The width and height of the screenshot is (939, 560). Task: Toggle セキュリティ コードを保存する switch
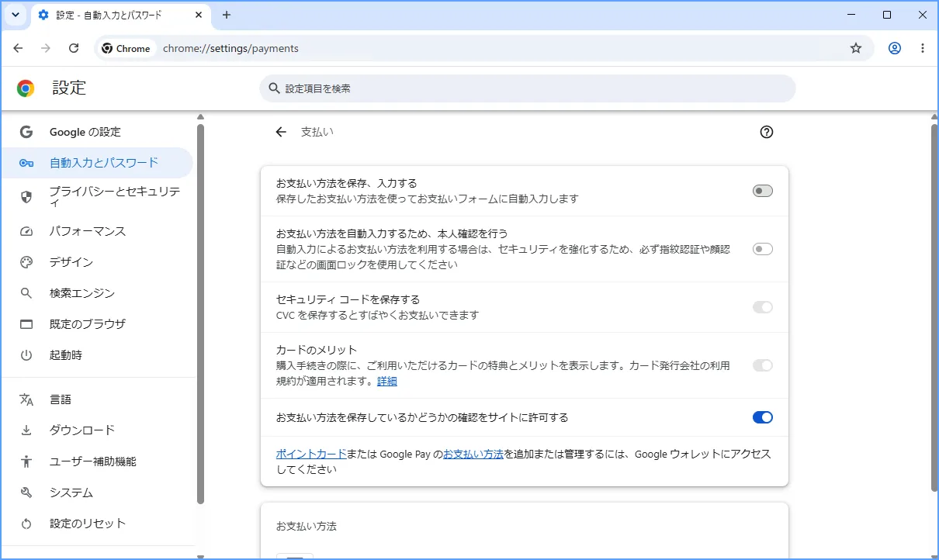[763, 307]
